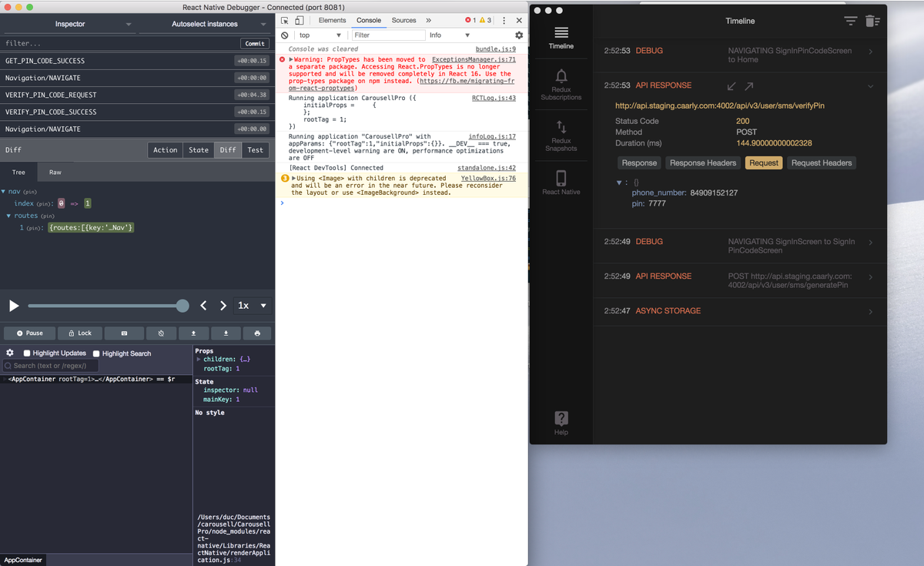Select the State tab in inspector
This screenshot has height=566, width=924.
(199, 150)
